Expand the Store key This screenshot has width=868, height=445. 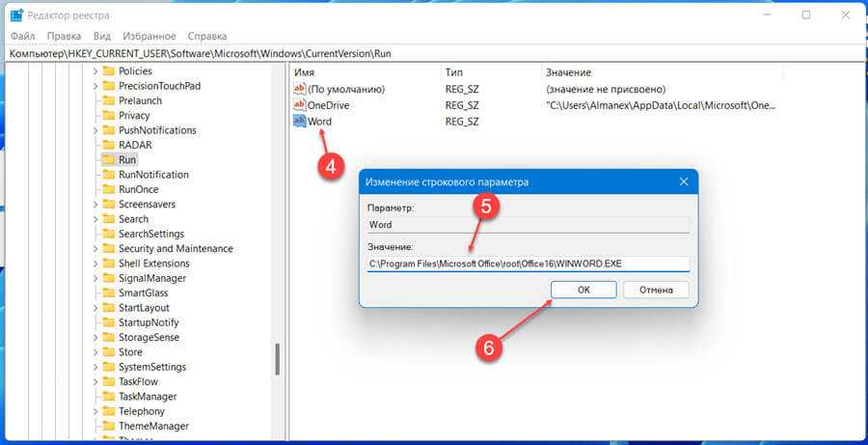pyautogui.click(x=95, y=352)
